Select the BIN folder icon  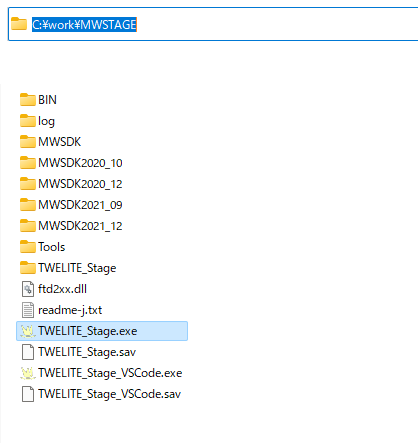click(x=28, y=100)
